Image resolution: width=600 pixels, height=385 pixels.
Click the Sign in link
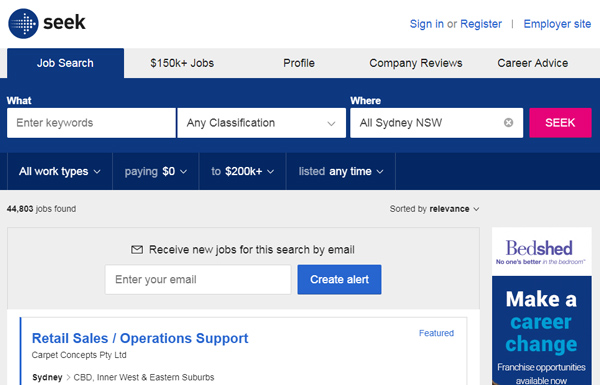pyautogui.click(x=427, y=24)
